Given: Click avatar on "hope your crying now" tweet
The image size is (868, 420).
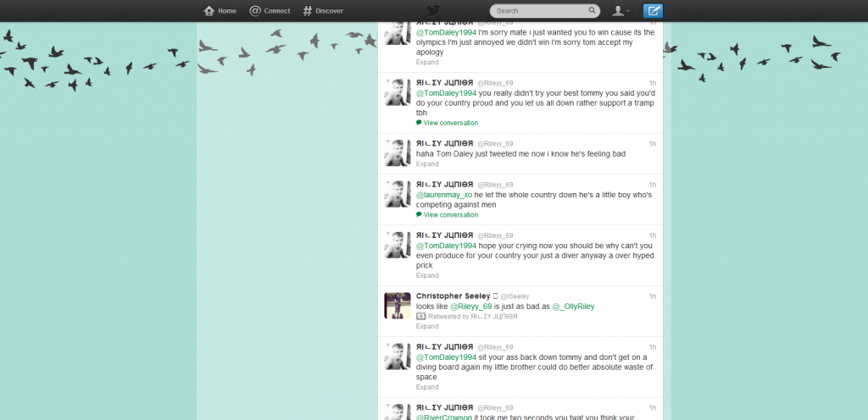Looking at the screenshot, I should click(x=398, y=245).
